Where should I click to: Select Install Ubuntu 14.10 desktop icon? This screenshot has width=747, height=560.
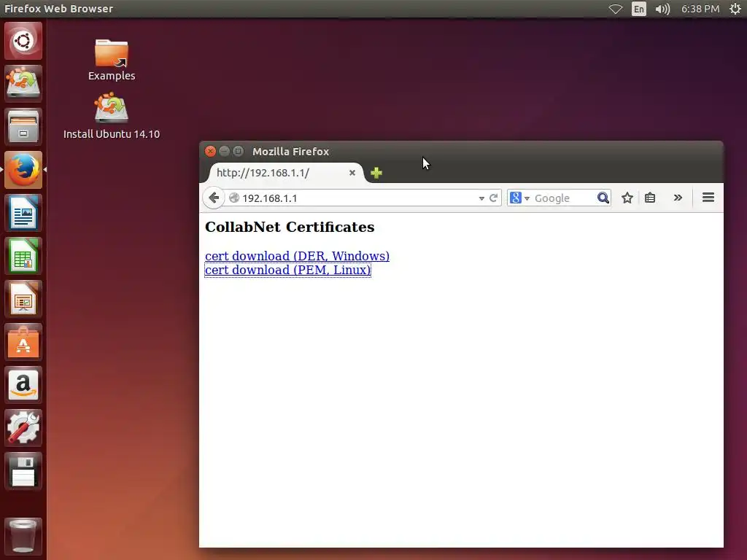[112, 116]
